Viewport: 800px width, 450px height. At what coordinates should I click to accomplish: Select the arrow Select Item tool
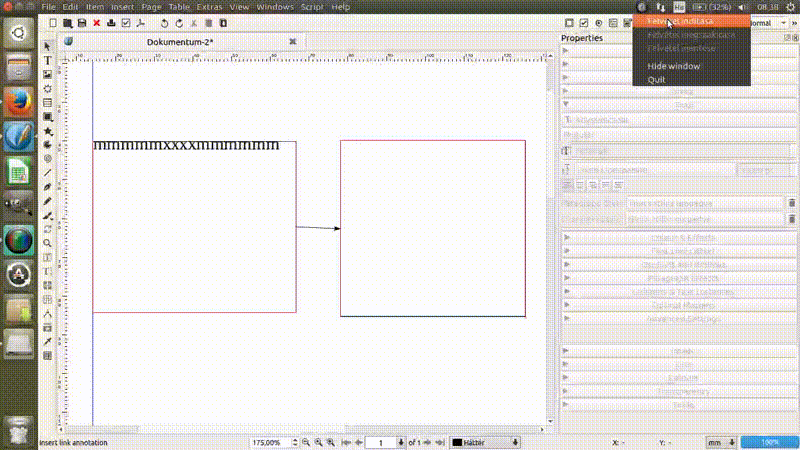pos(47,47)
